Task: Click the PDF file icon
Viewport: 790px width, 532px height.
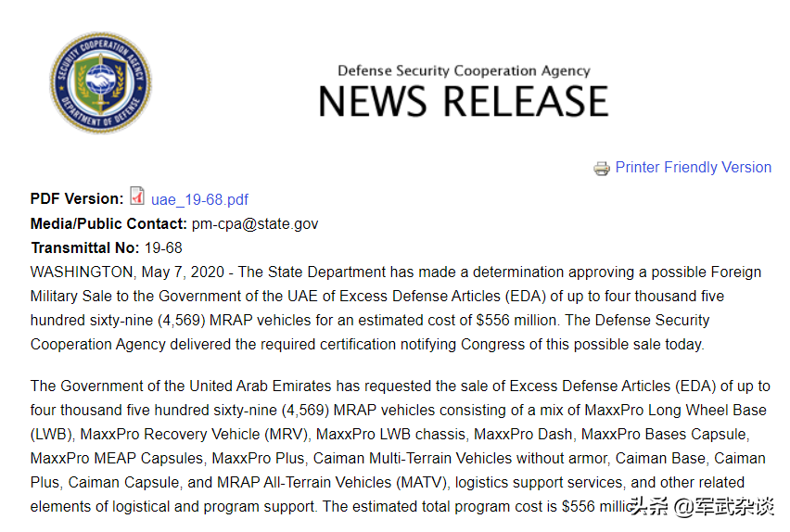Action: click(137, 196)
